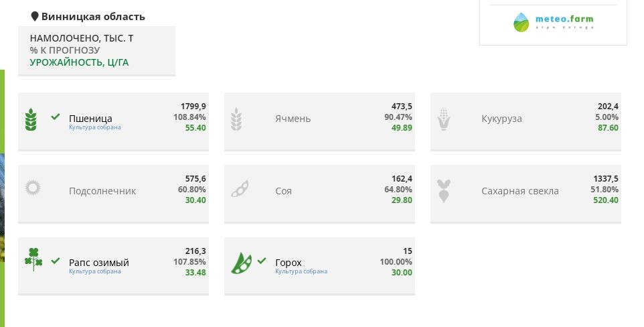Screen dimensions: 644x327
Task: Open the meteo.farm logo link
Action: (553, 22)
